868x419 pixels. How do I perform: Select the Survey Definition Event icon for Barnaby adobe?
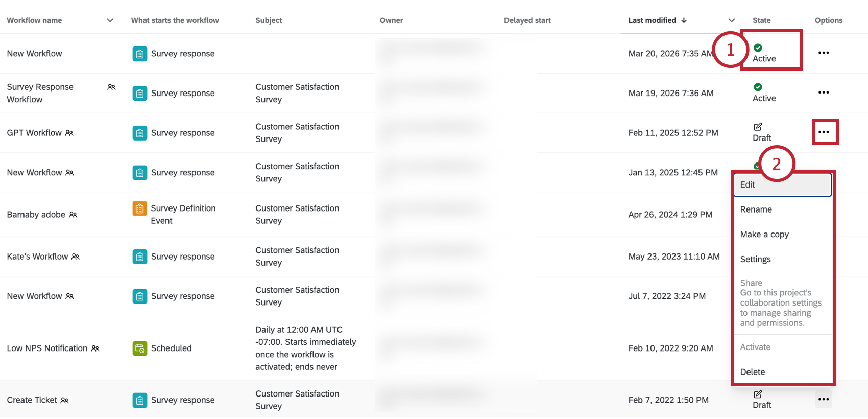tap(139, 208)
